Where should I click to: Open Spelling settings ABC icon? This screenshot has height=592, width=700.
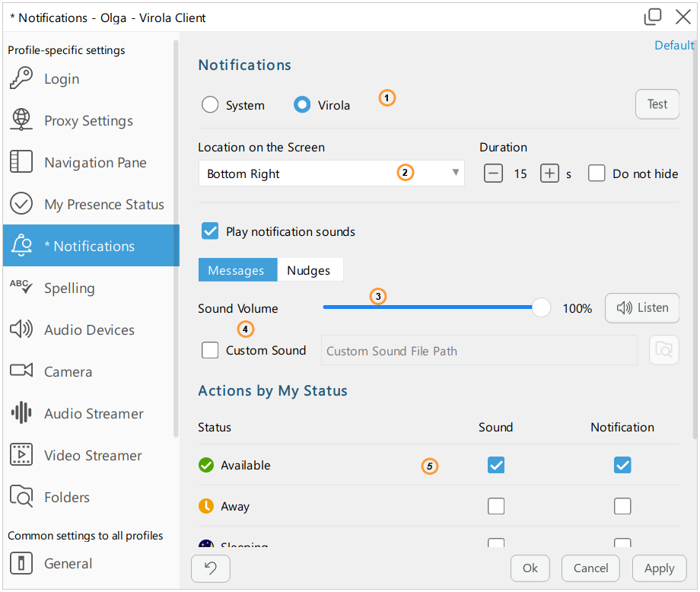click(21, 287)
